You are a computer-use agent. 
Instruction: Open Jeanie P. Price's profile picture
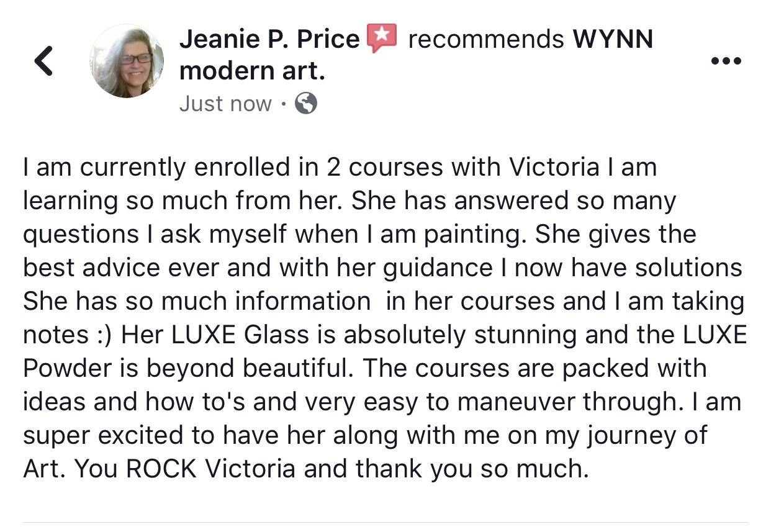[127, 61]
